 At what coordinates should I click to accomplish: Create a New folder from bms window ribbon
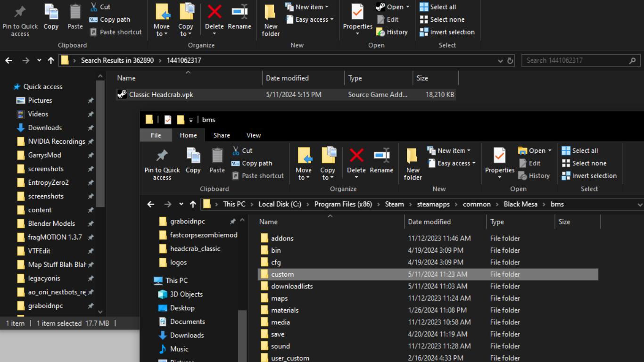tap(413, 164)
